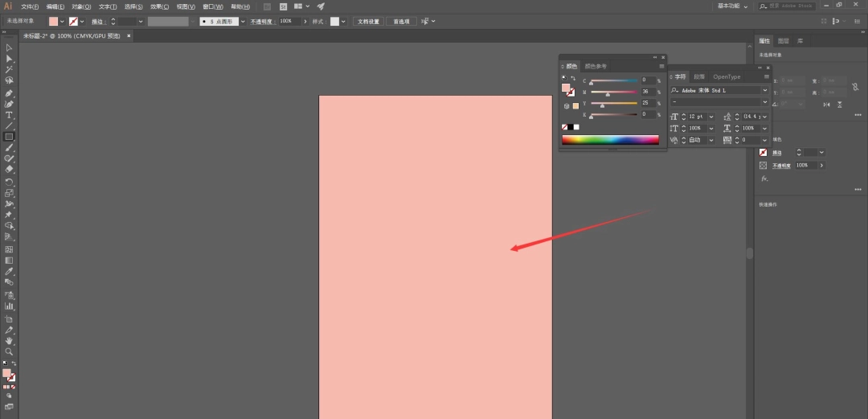The image size is (868, 419).
Task: Click the Document Setup button
Action: [368, 22]
